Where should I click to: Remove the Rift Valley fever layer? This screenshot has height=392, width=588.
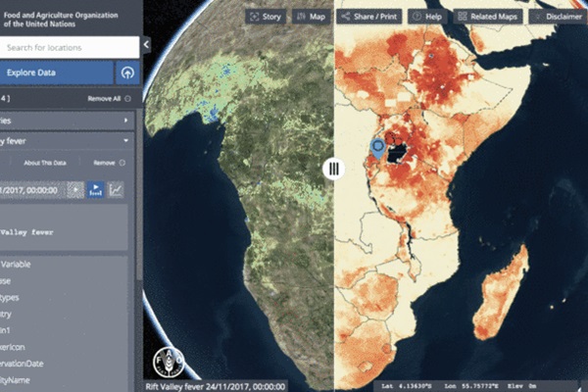pyautogui.click(x=109, y=163)
